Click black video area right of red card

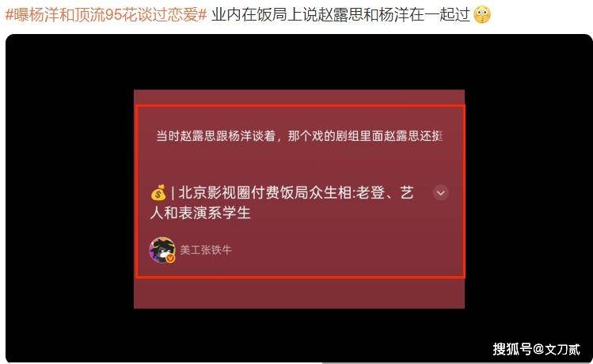[528, 189]
